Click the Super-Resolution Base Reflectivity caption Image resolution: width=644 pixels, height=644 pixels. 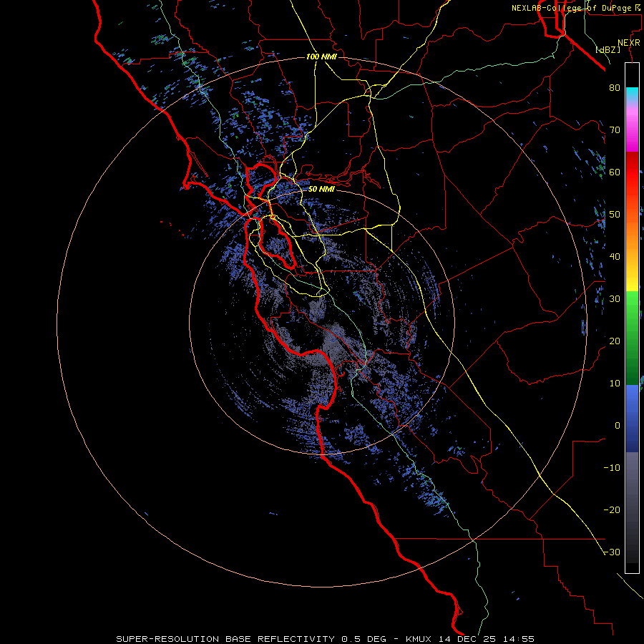pyautogui.click(x=326, y=639)
